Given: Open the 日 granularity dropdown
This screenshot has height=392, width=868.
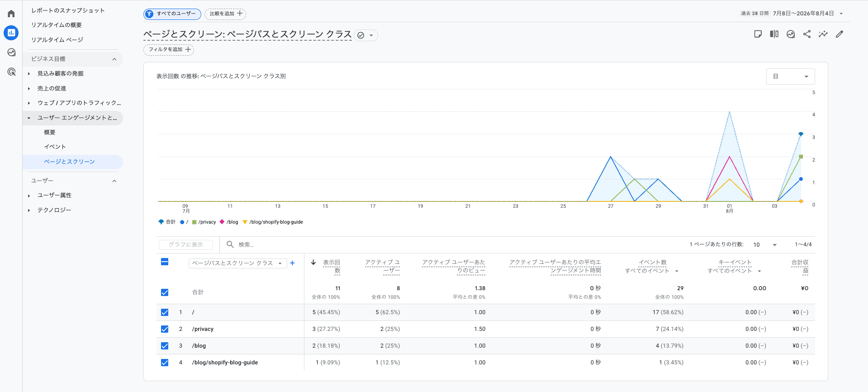Looking at the screenshot, I should (790, 76).
